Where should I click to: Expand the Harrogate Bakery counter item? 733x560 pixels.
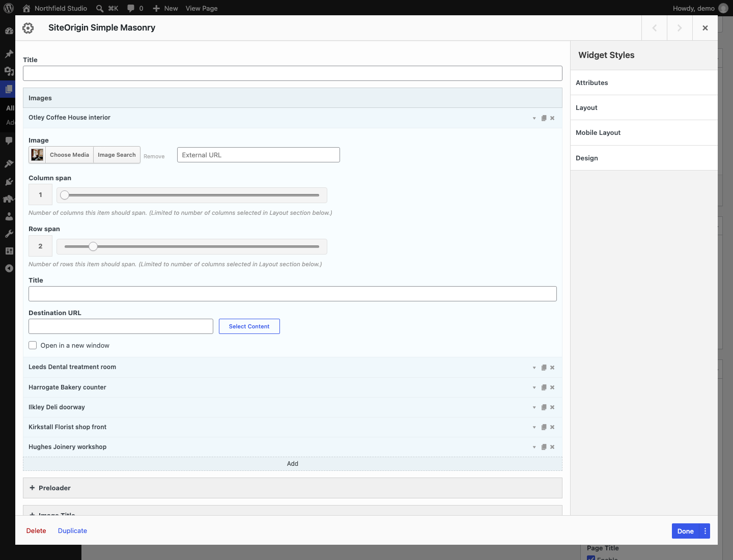[x=534, y=387]
